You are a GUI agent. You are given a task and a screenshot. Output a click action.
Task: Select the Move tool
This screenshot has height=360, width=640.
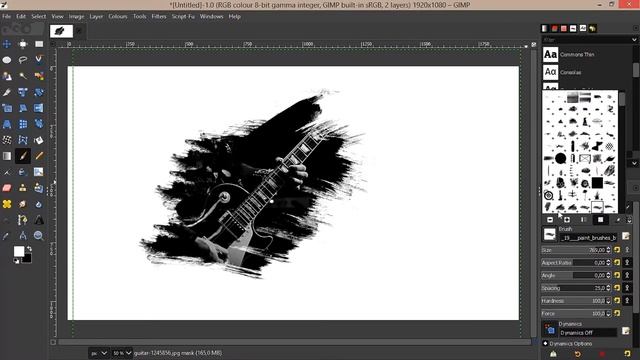pos(7,44)
